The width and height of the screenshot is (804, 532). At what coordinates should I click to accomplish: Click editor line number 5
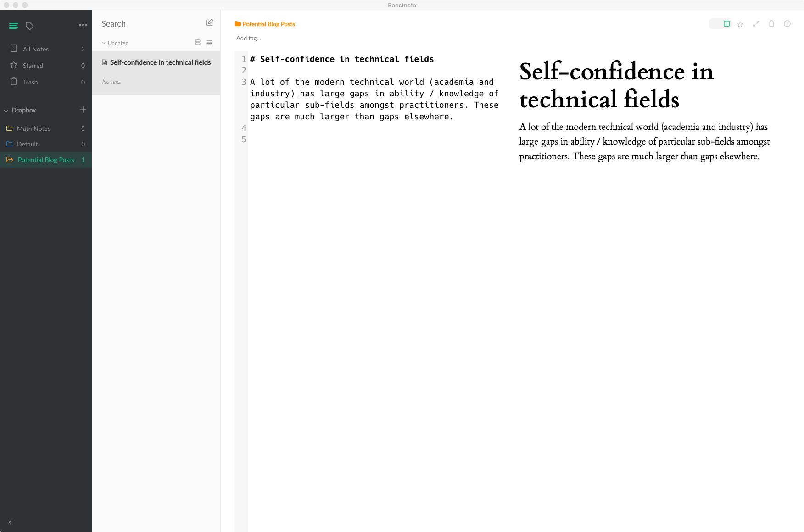[x=244, y=140]
